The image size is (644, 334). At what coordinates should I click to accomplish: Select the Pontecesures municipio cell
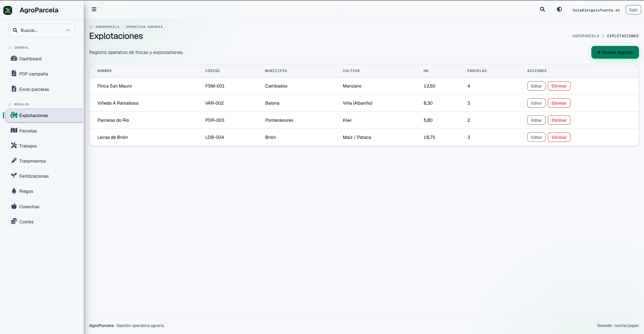[x=279, y=120]
